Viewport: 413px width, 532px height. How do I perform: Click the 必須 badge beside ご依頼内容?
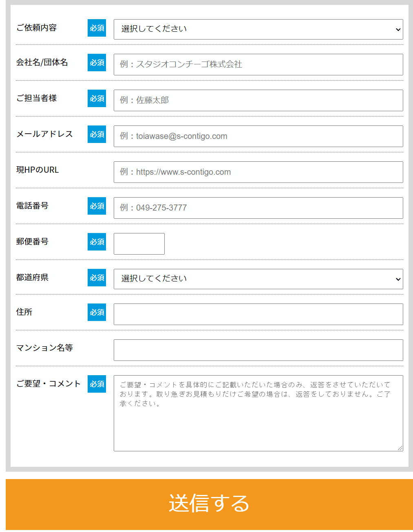[96, 28]
